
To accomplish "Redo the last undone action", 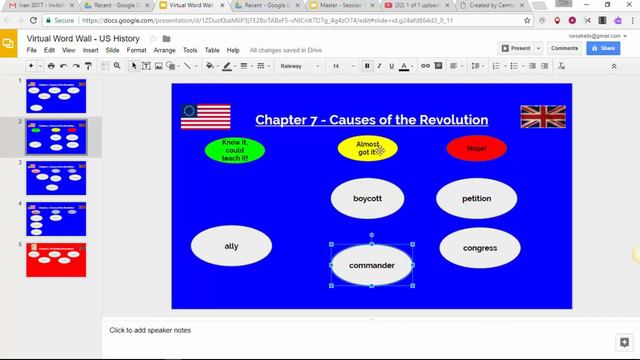I will [x=76, y=66].
